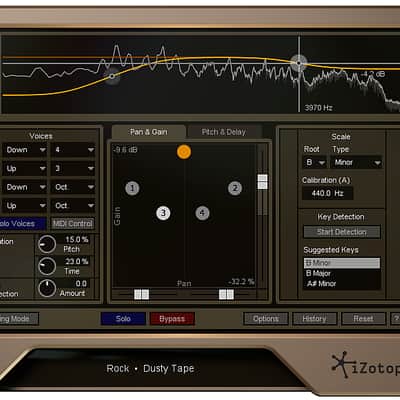Toggle the blue Solo button
Screen dimensions: 400x400
coord(123,319)
